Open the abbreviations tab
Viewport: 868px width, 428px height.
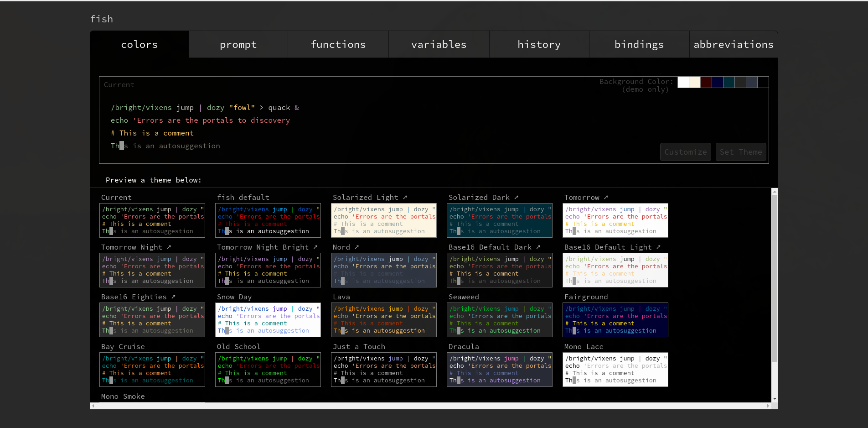pyautogui.click(x=734, y=44)
